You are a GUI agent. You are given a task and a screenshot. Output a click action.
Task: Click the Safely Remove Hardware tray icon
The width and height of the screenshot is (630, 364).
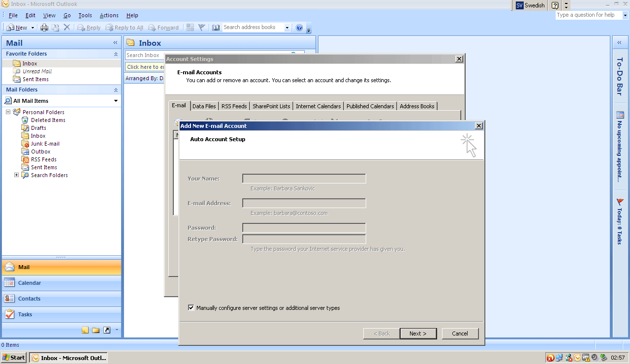click(603, 358)
